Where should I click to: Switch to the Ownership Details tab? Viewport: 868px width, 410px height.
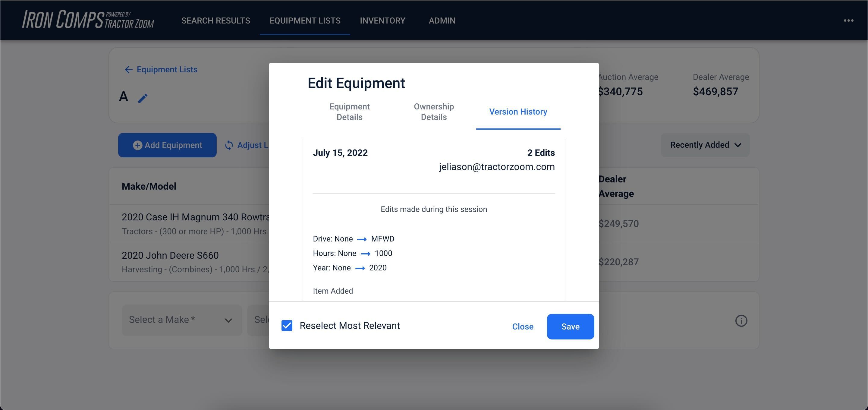click(x=434, y=112)
